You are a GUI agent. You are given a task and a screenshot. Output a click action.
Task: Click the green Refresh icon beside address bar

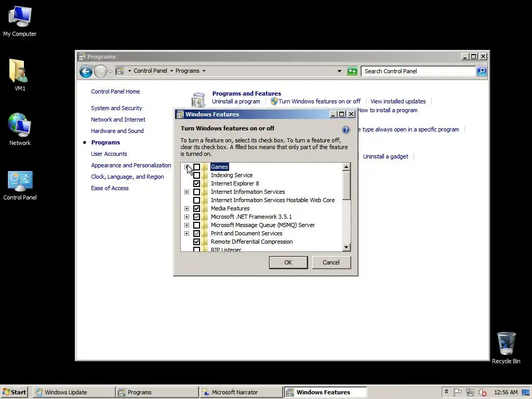point(352,71)
